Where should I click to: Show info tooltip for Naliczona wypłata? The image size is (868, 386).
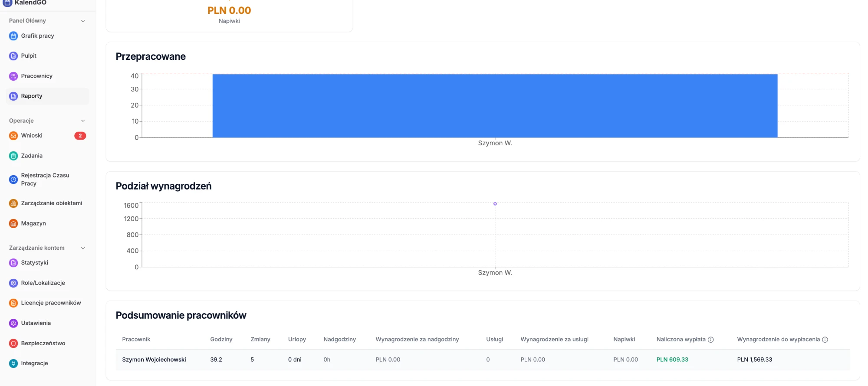[x=711, y=340]
